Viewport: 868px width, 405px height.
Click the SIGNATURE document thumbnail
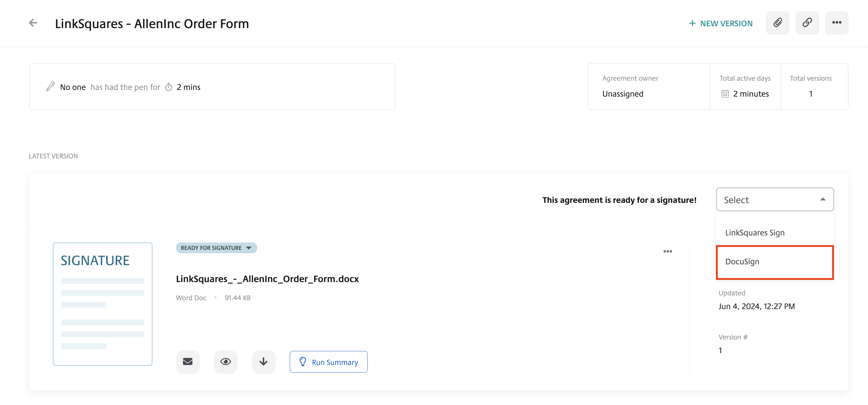click(x=102, y=304)
